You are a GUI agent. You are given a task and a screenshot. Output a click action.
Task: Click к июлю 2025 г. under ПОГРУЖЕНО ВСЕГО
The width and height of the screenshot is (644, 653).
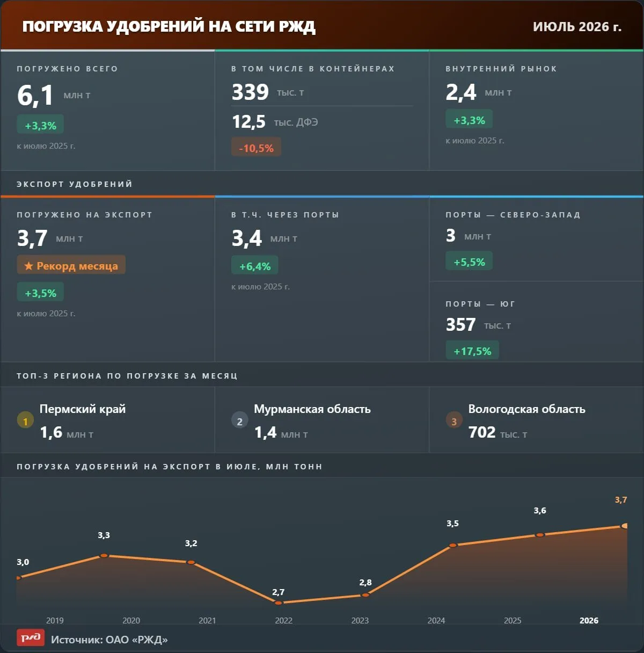point(46,146)
